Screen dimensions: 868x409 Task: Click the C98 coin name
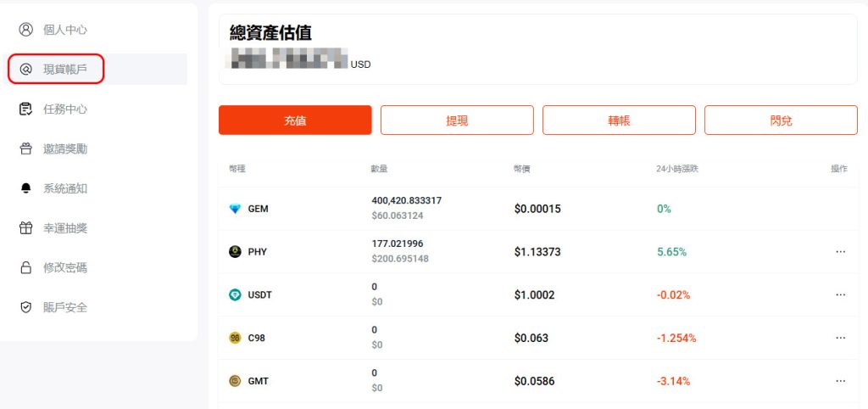pyautogui.click(x=256, y=338)
